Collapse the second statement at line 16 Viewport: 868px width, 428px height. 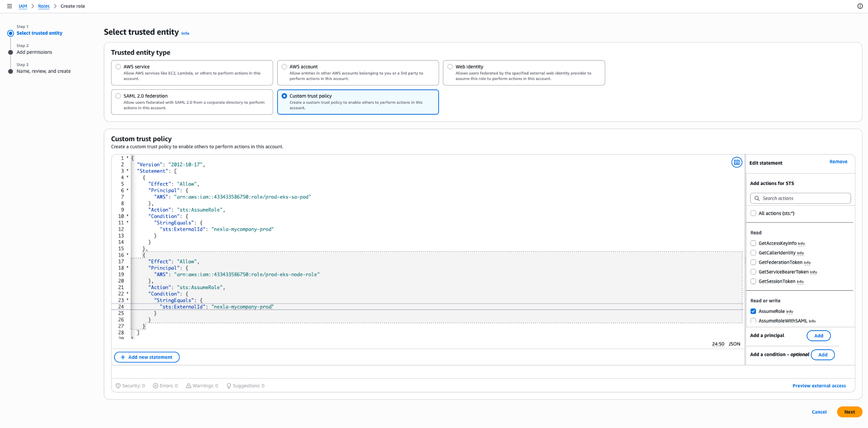coord(128,255)
